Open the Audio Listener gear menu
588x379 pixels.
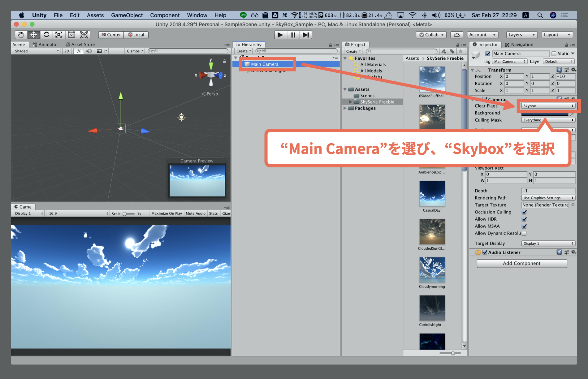(573, 252)
